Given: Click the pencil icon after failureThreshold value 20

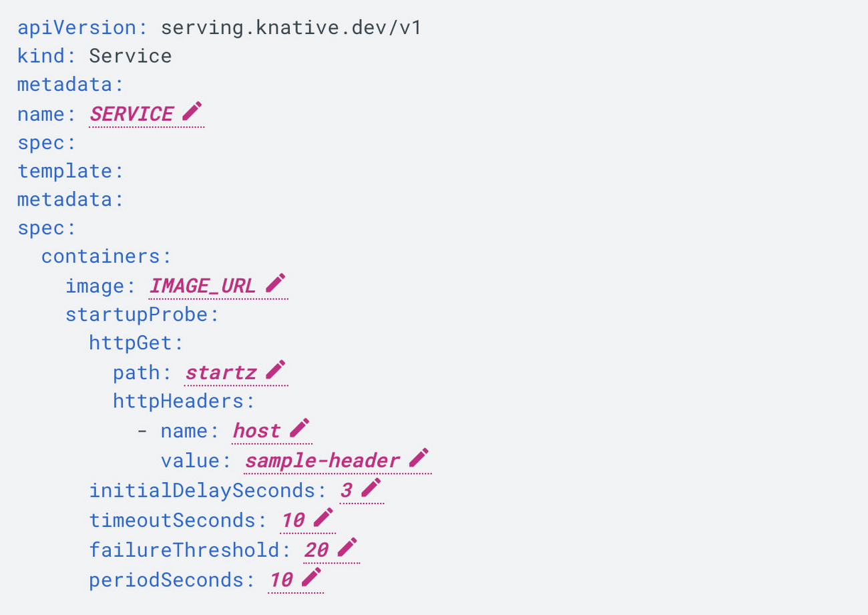Looking at the screenshot, I should coord(347,548).
